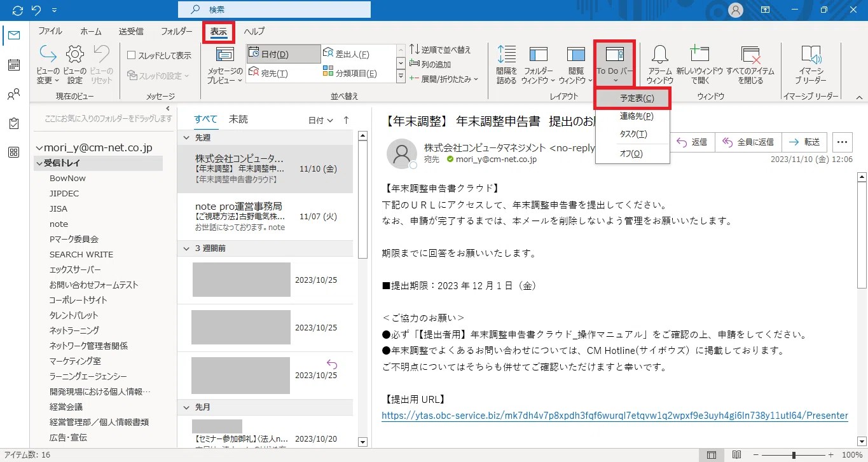This screenshot has width=868, height=462.
Task: Switch the message list to すべて
Action: point(205,119)
